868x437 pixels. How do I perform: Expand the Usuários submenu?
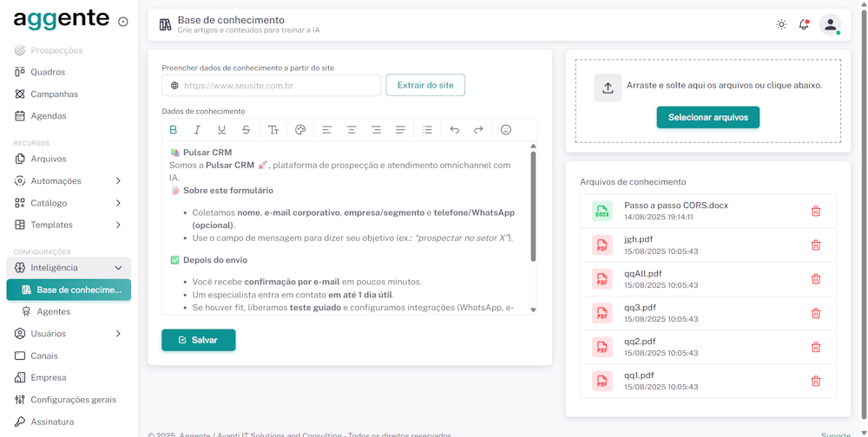(x=118, y=334)
